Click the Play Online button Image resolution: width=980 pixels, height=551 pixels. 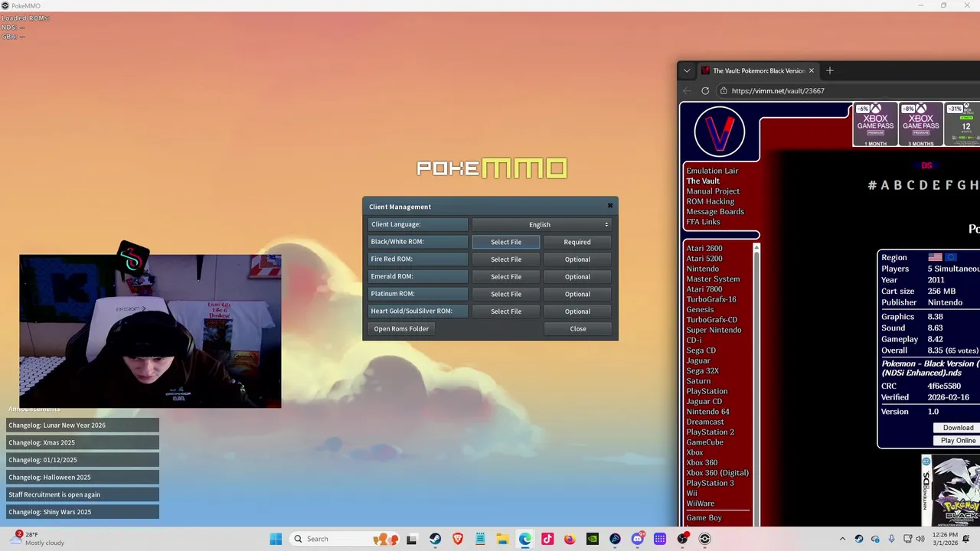(958, 441)
